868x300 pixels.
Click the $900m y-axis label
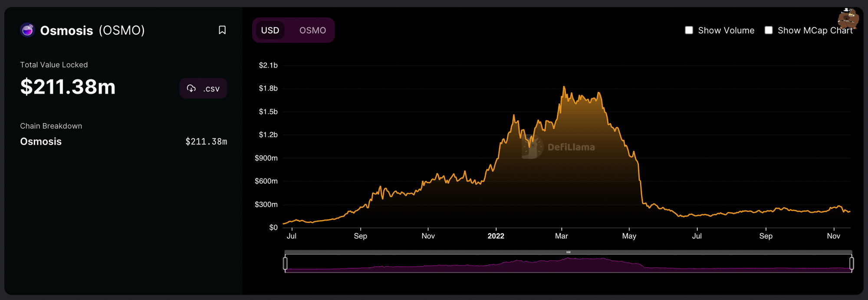tap(266, 158)
